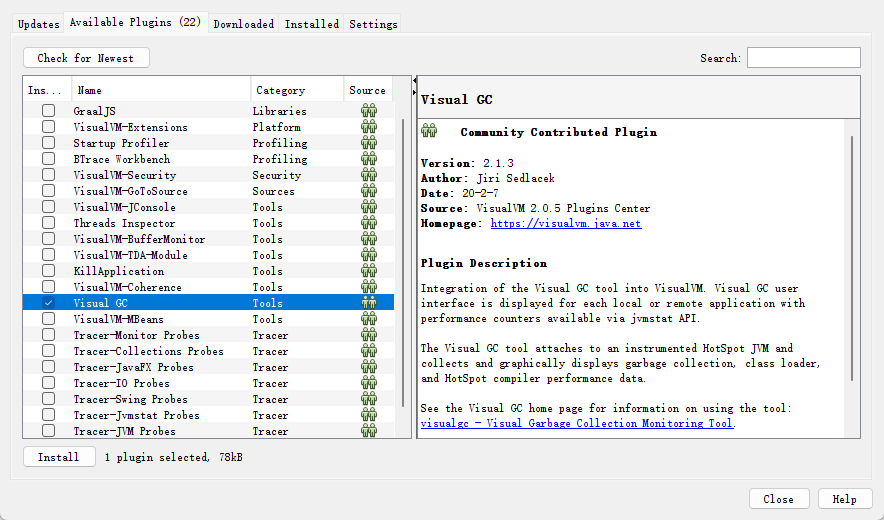Click the source icon for VisualVM-Extensions
Image resolution: width=884 pixels, height=520 pixels.
[x=369, y=127]
